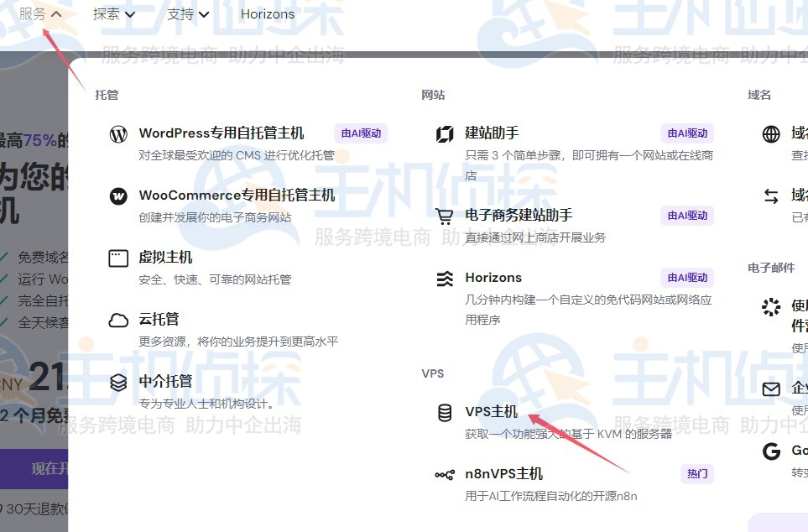This screenshot has width=808, height=532.
Task: Open 虚拟主机 hosting link
Action: click(x=165, y=257)
